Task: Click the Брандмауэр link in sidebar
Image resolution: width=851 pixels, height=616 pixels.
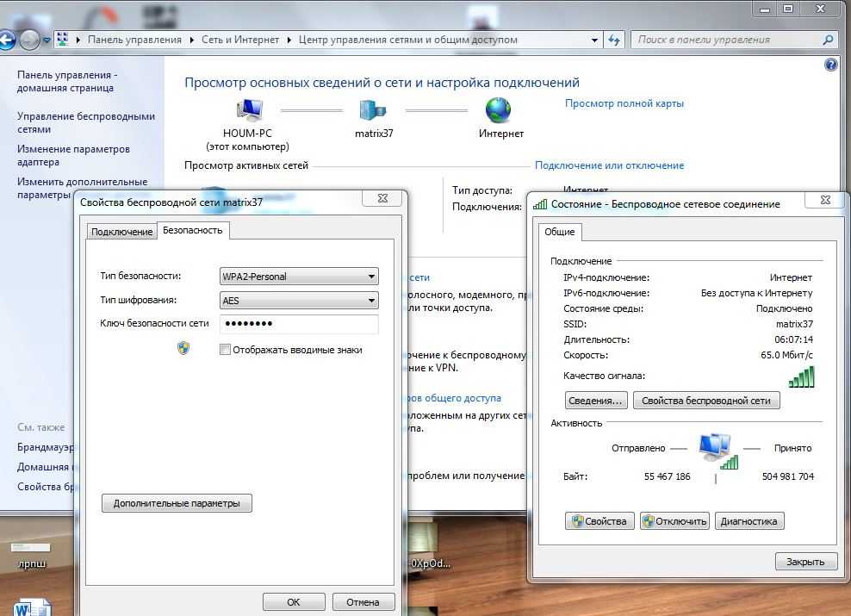Action: [45, 447]
